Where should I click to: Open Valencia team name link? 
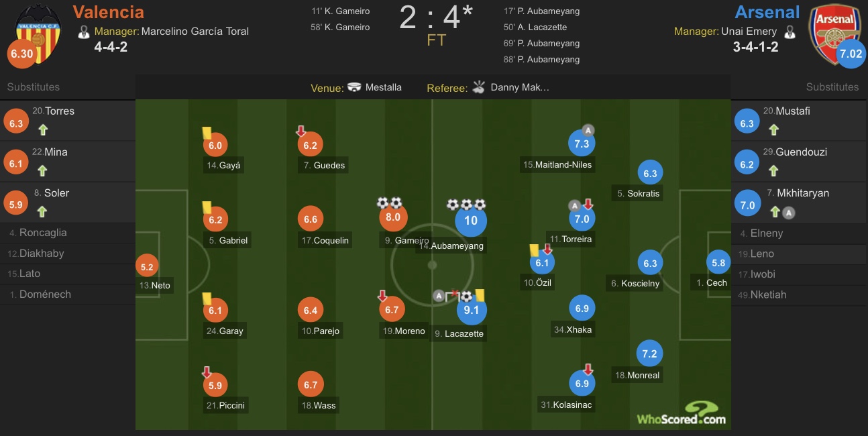click(109, 12)
